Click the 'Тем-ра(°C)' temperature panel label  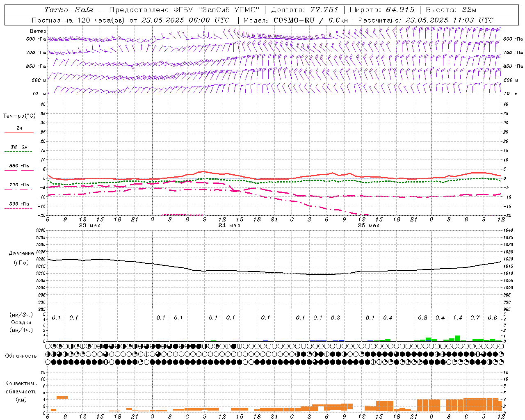pyautogui.click(x=19, y=116)
